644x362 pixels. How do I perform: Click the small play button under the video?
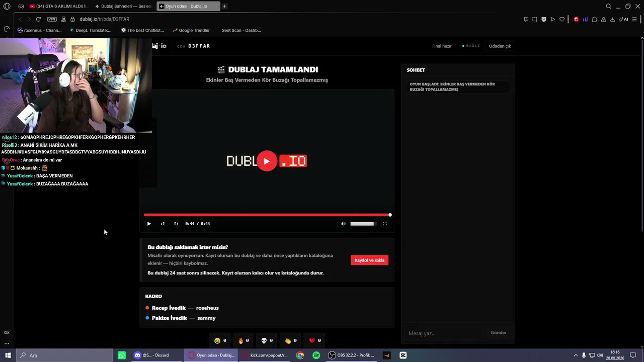point(149,224)
